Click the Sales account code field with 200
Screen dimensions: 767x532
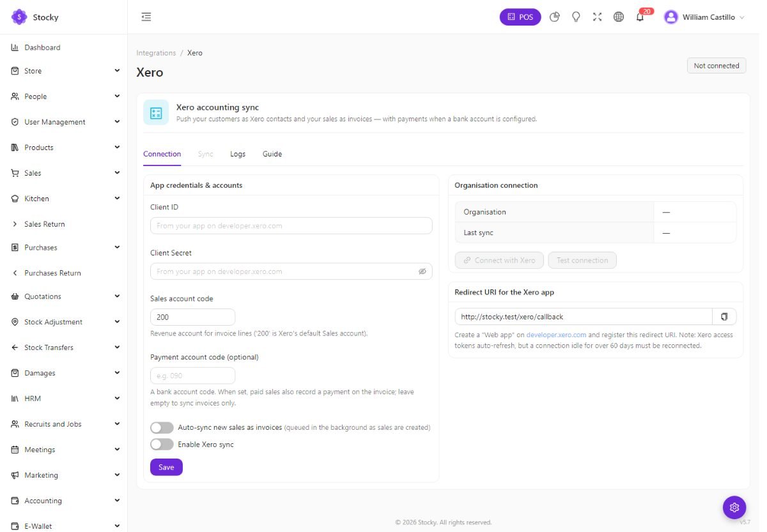pyautogui.click(x=192, y=317)
